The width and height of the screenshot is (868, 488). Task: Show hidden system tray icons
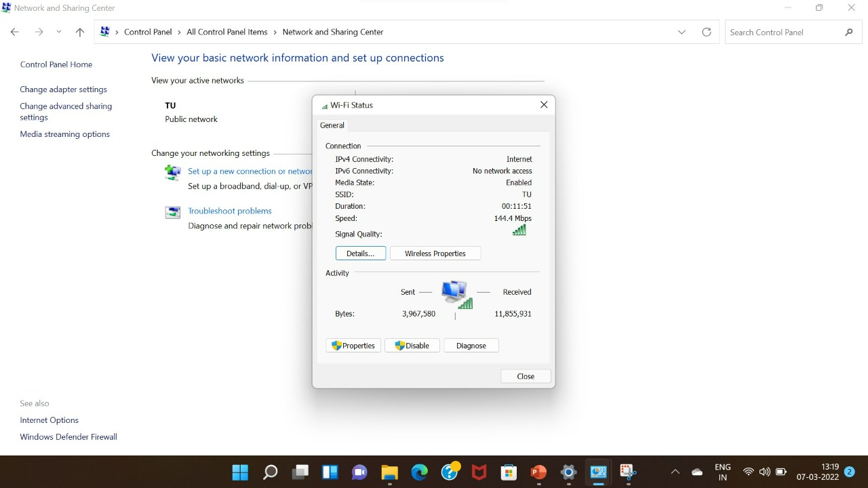coord(675,472)
